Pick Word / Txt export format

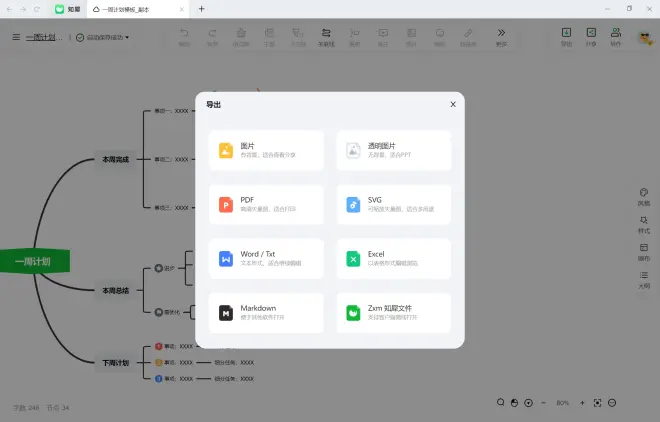point(267,258)
